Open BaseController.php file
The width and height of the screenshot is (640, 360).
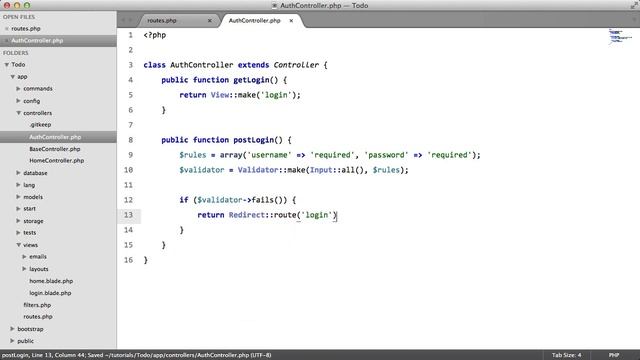55,149
